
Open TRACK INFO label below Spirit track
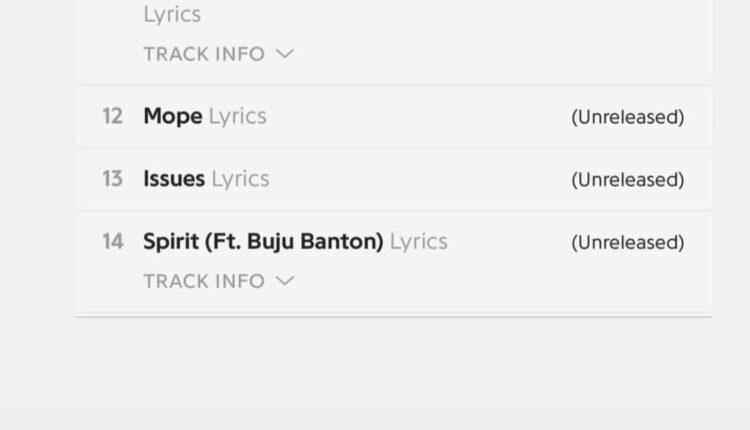[x=204, y=281]
